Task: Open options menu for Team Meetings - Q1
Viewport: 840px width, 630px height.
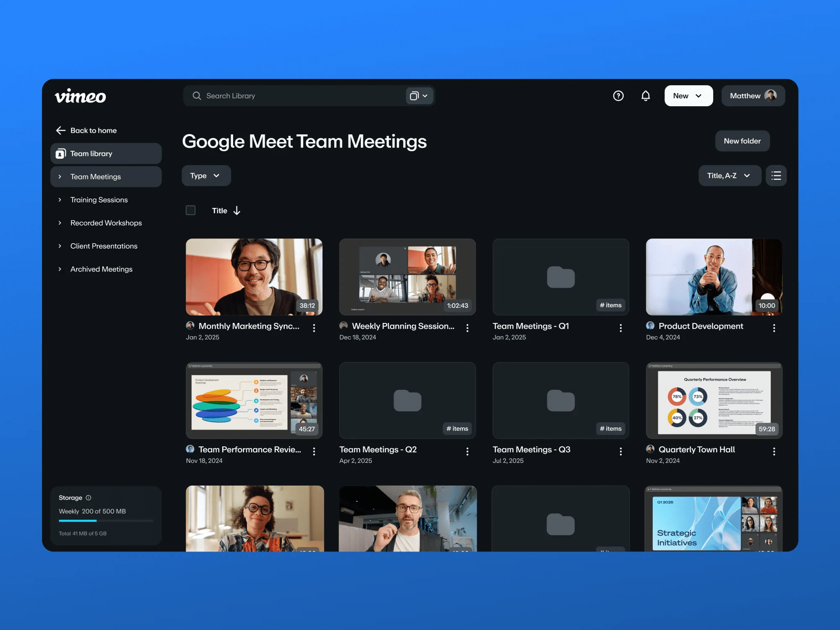Action: 621,328
